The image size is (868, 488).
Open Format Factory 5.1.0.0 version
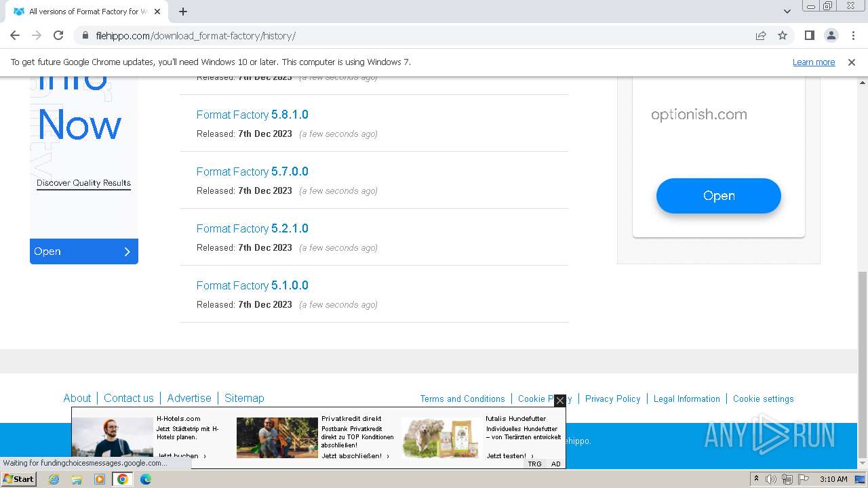pos(252,285)
